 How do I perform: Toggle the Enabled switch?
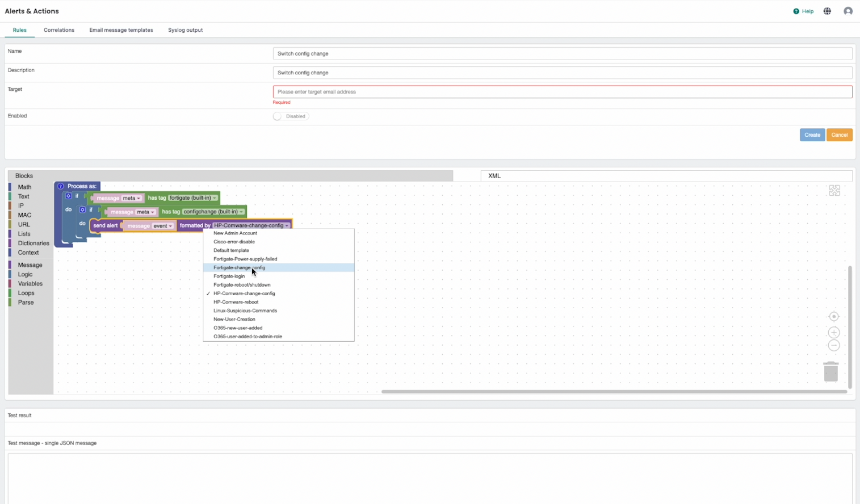point(291,116)
